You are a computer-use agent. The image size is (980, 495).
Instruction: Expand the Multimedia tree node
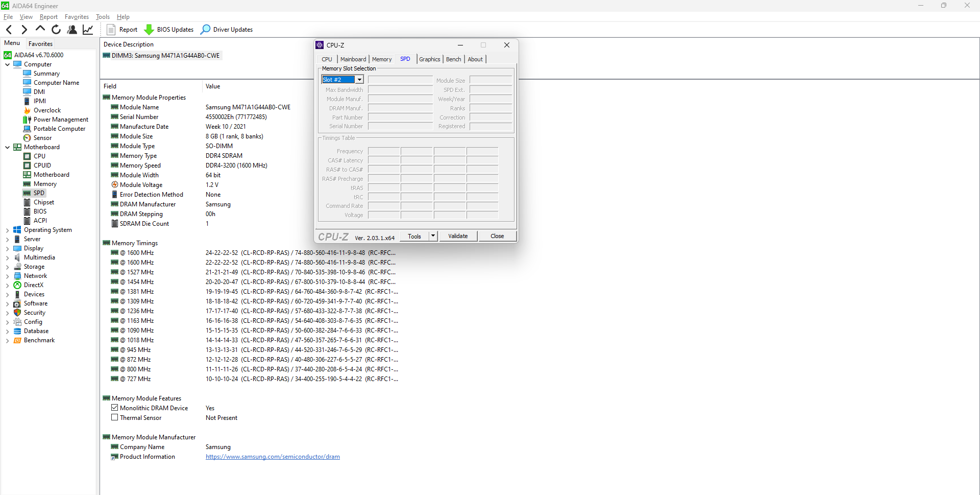(7, 258)
